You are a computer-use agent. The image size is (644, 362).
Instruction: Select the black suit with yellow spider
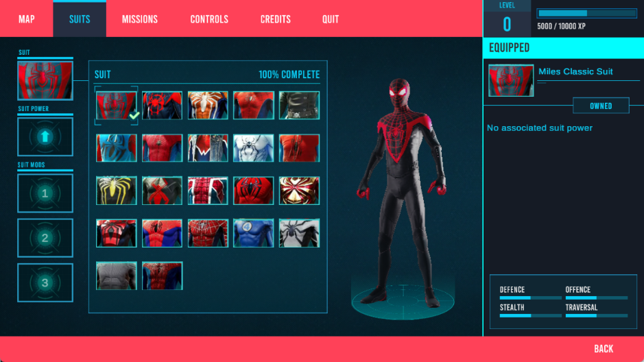(116, 191)
